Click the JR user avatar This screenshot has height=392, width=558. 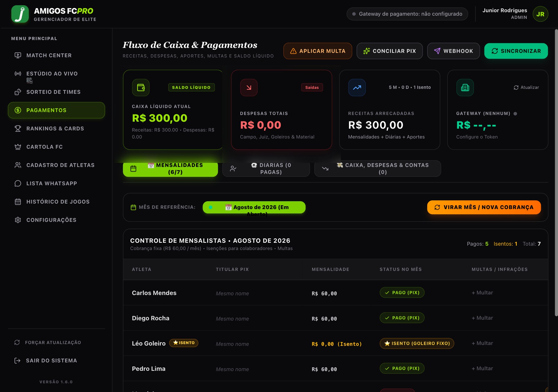[x=540, y=14]
